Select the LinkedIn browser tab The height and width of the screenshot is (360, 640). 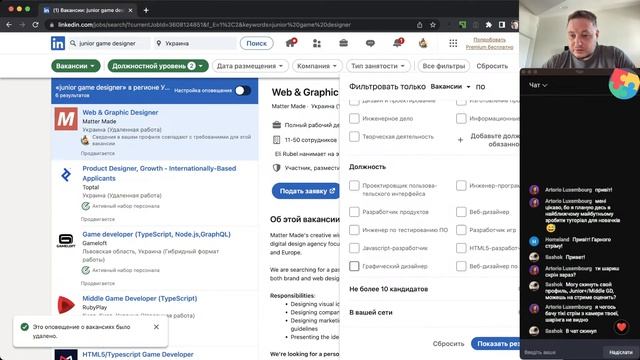click(88, 10)
